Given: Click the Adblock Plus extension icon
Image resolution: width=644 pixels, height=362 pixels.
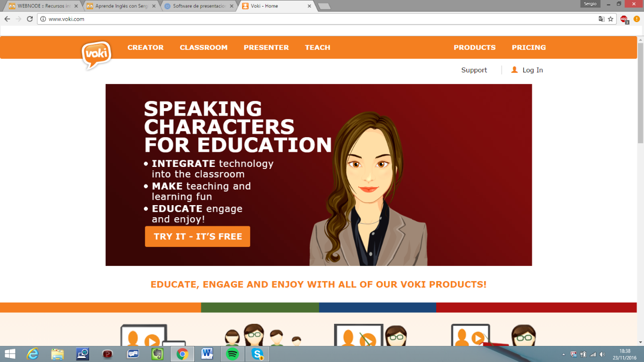Looking at the screenshot, I should tap(624, 19).
